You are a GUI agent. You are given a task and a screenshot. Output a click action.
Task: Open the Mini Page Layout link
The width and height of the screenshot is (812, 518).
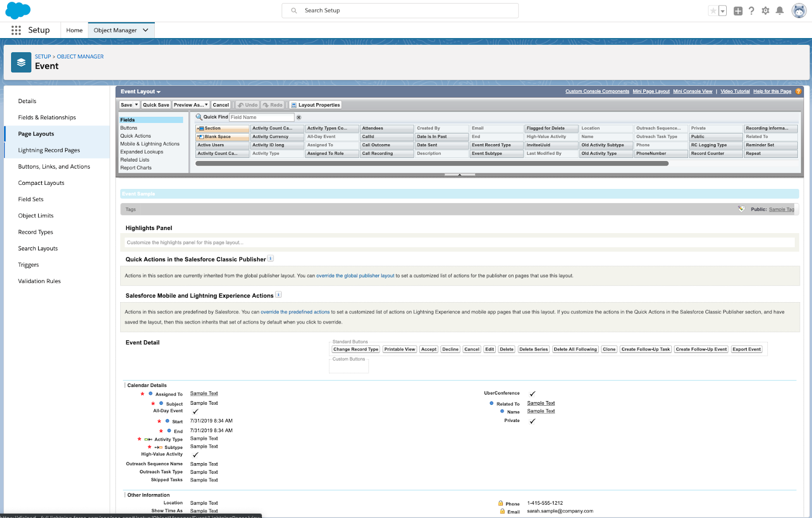[x=651, y=91]
